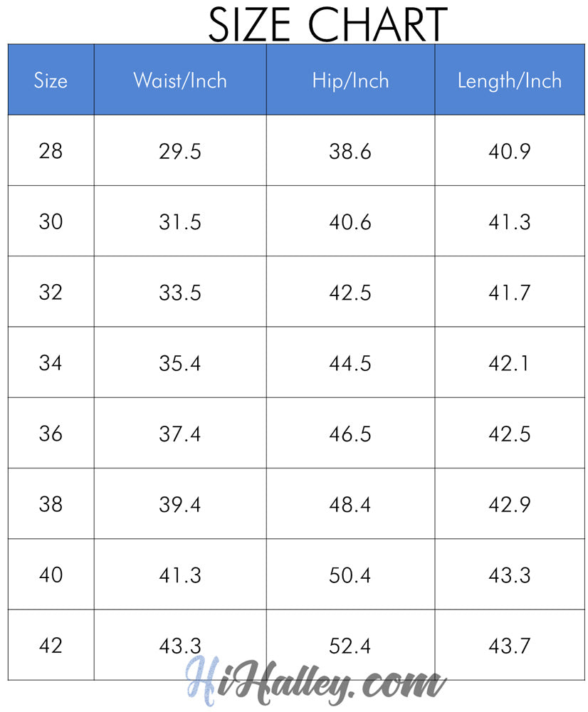
Task: Click the HiHalley.com watermark logo
Action: (x=315, y=681)
